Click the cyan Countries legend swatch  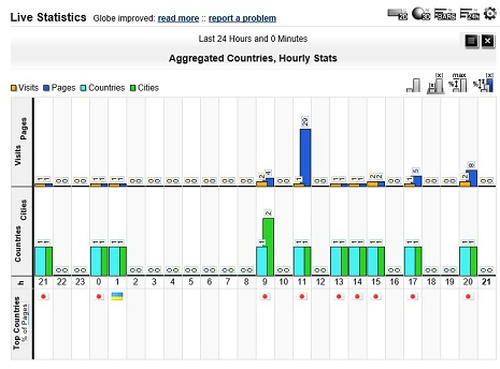pyautogui.click(x=83, y=88)
